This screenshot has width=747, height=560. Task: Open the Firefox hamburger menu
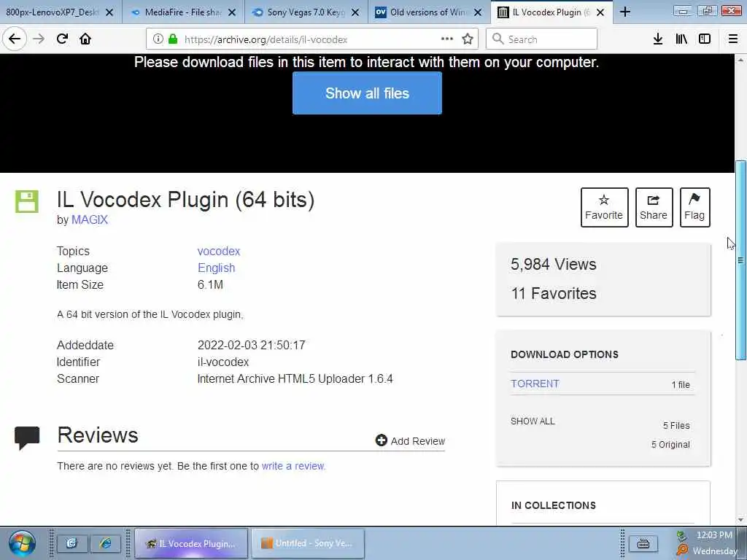(x=733, y=39)
